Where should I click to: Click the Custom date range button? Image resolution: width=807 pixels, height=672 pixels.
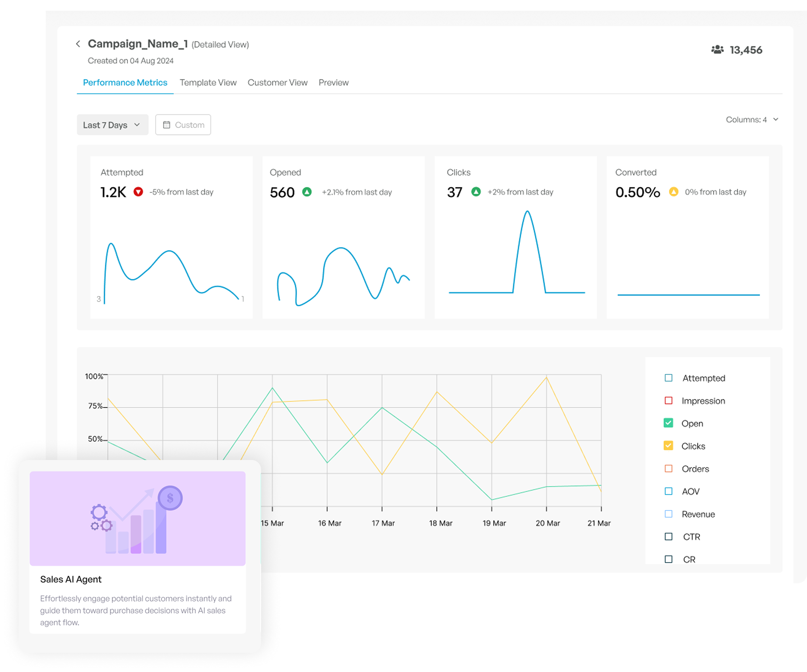pos(183,124)
